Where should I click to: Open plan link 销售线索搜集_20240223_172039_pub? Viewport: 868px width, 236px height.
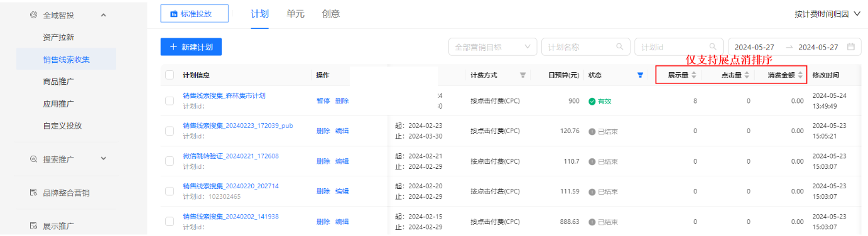click(237, 126)
